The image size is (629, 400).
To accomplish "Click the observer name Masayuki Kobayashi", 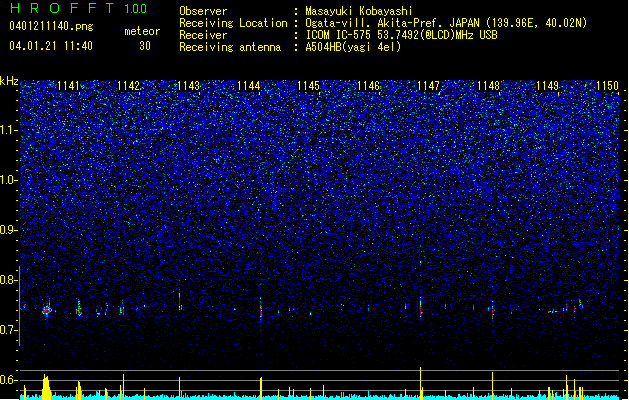I will click(359, 11).
